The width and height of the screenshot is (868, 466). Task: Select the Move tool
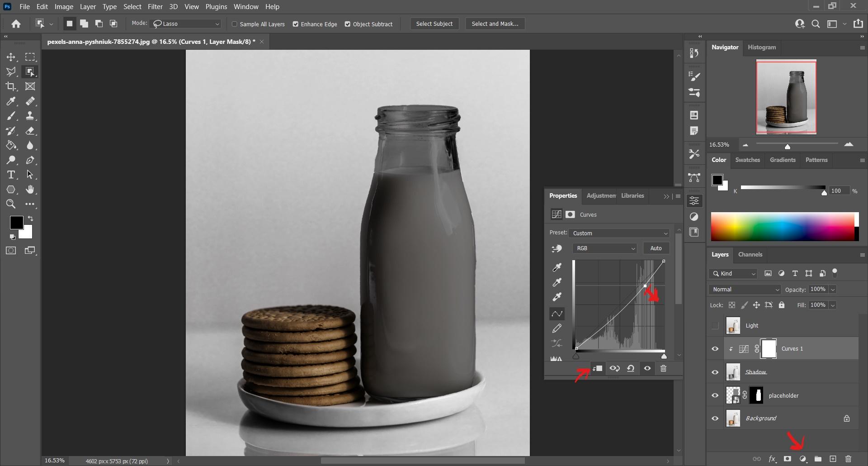click(x=11, y=57)
